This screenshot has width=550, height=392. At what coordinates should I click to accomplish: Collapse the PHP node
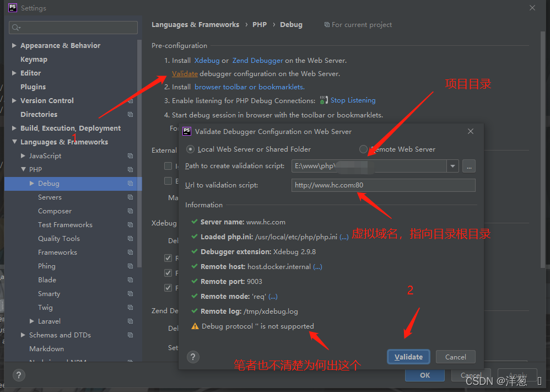click(23, 169)
